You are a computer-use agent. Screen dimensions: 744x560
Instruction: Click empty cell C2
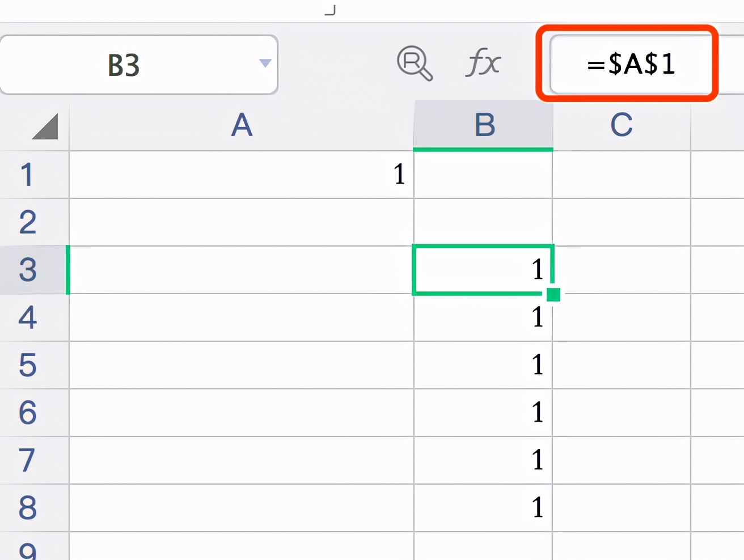tap(622, 222)
